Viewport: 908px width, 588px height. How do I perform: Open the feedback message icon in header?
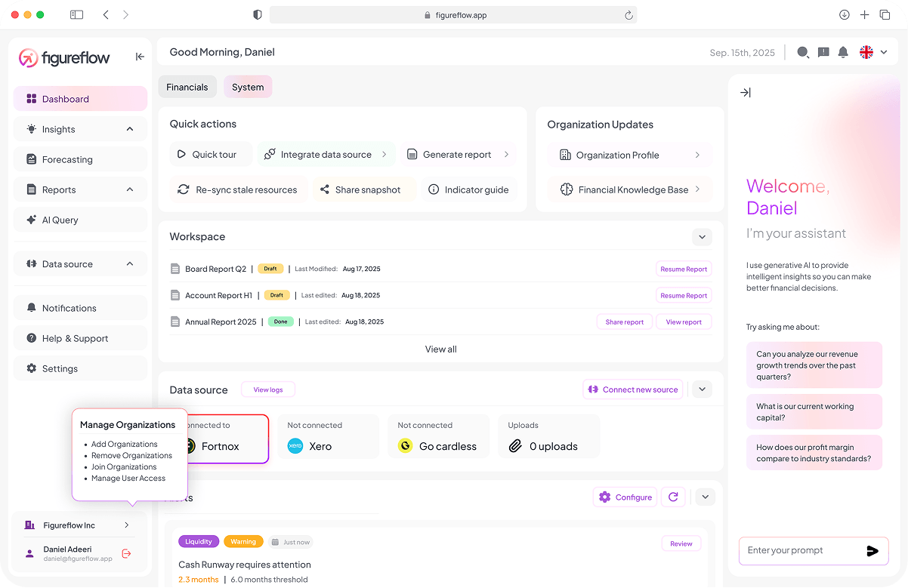(x=823, y=52)
